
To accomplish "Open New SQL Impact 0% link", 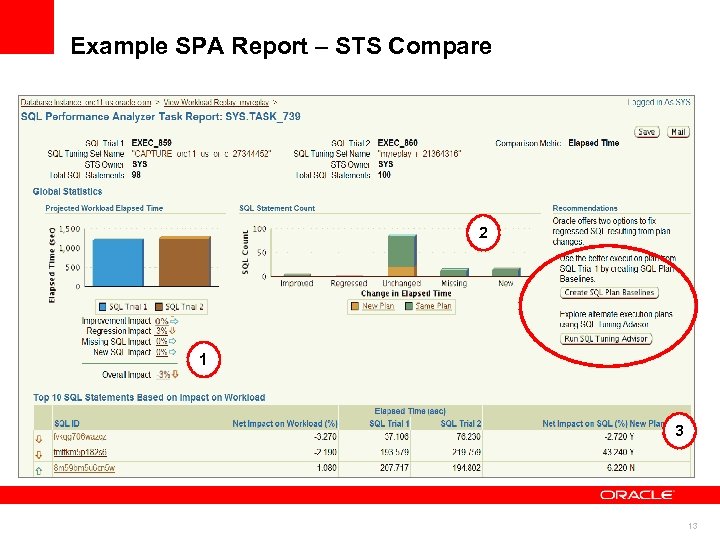I will click(161, 352).
